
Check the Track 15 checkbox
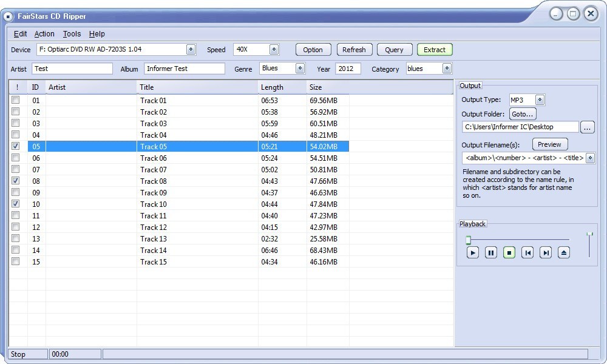(x=16, y=261)
